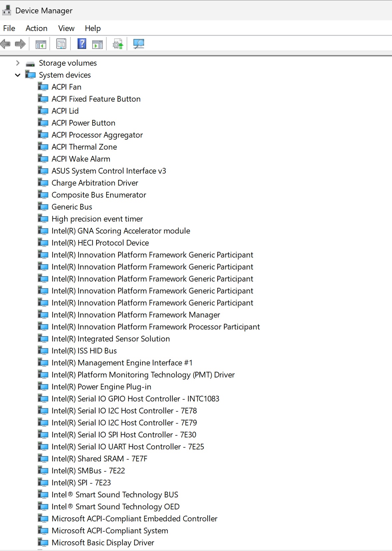This screenshot has height=551, width=392.
Task: Click icon next to Intel(R) SPI - 7E23
Action: pyautogui.click(x=43, y=482)
